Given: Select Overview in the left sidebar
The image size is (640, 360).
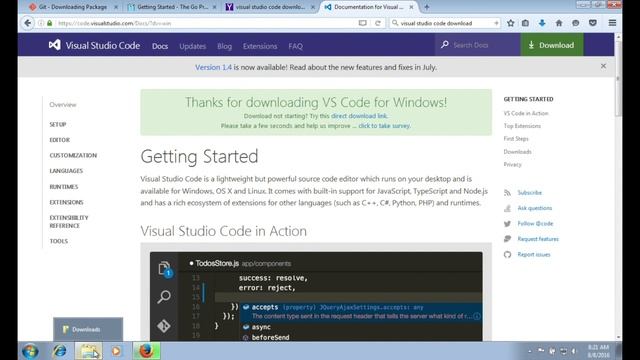Looking at the screenshot, I should (x=63, y=104).
